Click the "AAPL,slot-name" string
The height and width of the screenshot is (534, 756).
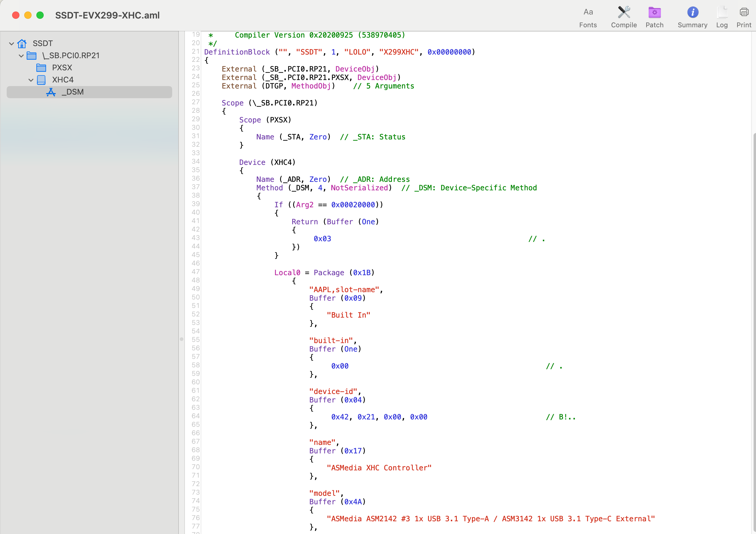[x=344, y=290]
